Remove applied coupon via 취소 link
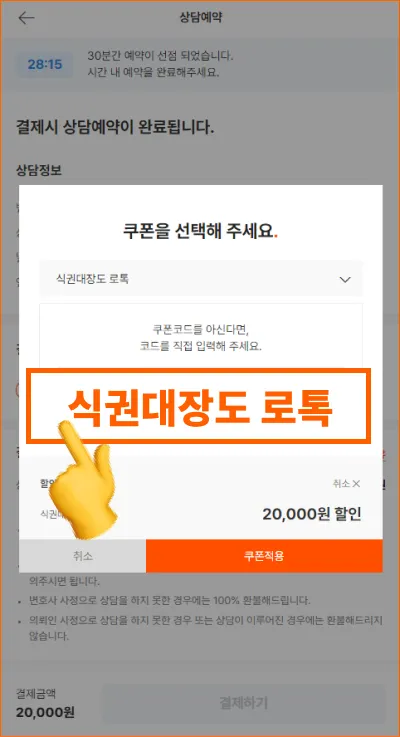400x737 pixels. click(346, 484)
